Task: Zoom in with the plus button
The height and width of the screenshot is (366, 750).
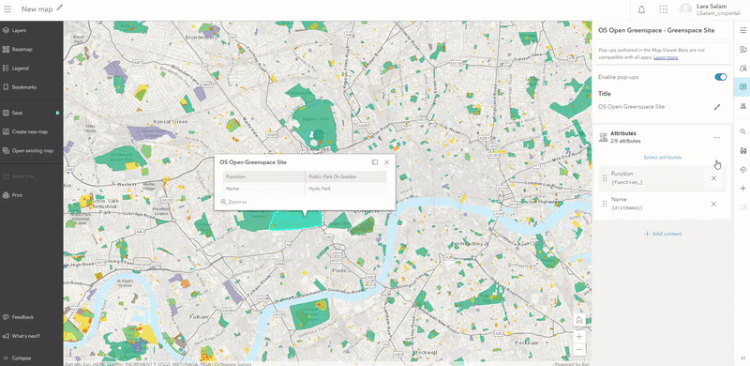Action: (x=579, y=336)
